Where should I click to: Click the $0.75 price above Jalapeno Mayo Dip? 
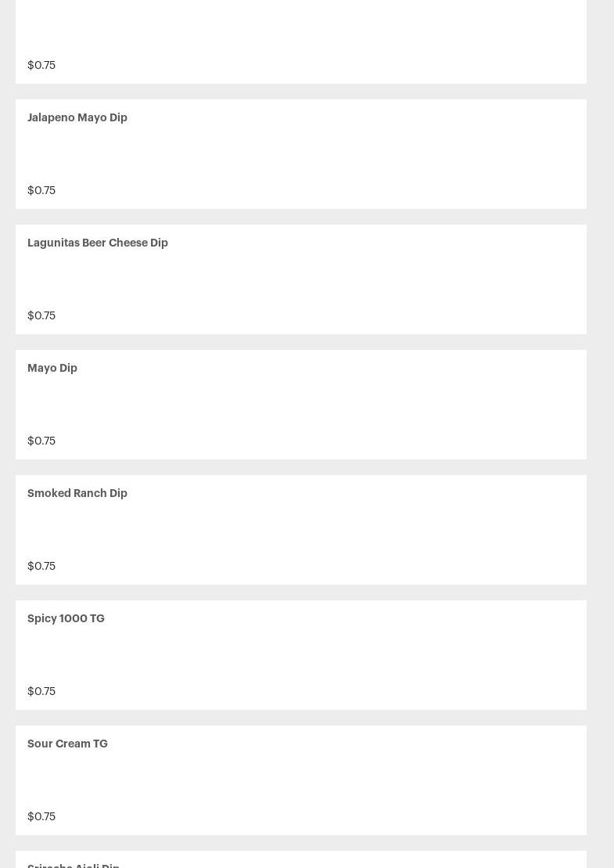tap(41, 65)
